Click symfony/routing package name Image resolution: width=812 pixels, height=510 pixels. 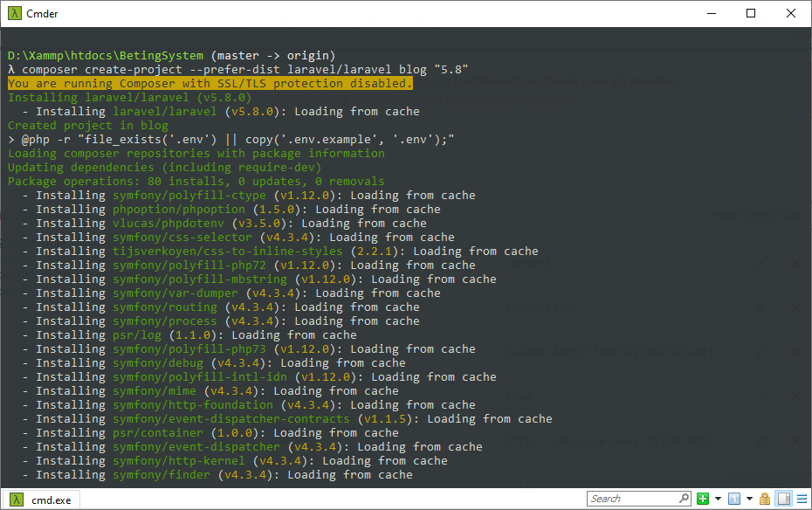pyautogui.click(x=165, y=307)
